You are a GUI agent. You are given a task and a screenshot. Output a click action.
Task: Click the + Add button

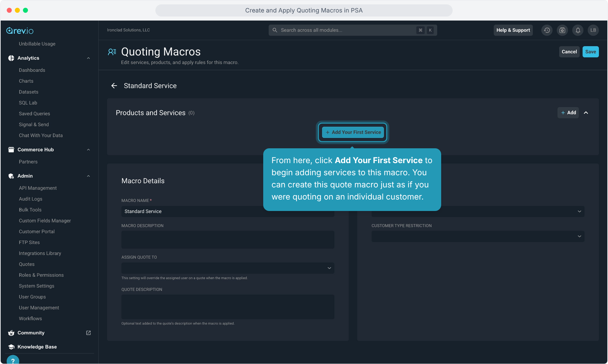click(x=568, y=113)
